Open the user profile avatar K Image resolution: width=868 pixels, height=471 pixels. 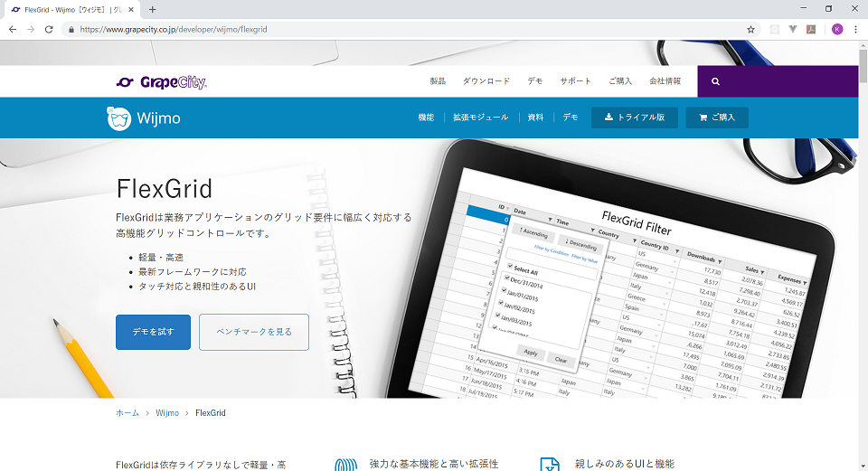click(837, 29)
